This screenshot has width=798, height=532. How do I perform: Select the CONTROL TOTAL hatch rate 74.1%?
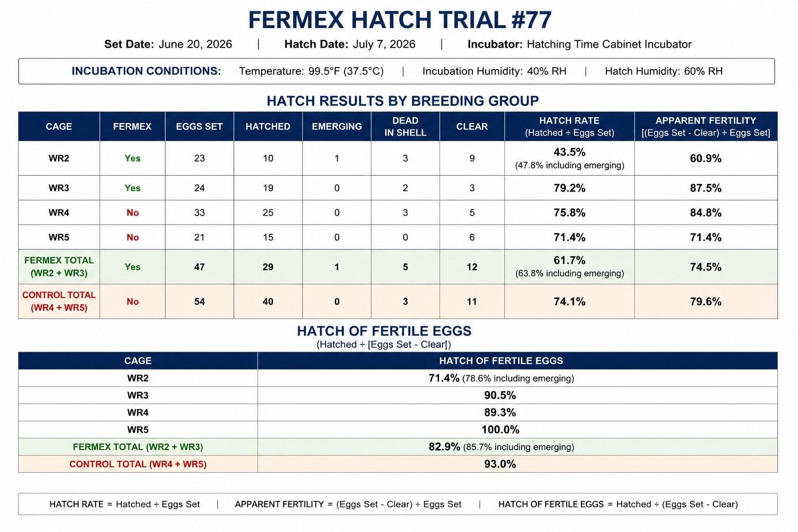pyautogui.click(x=569, y=301)
